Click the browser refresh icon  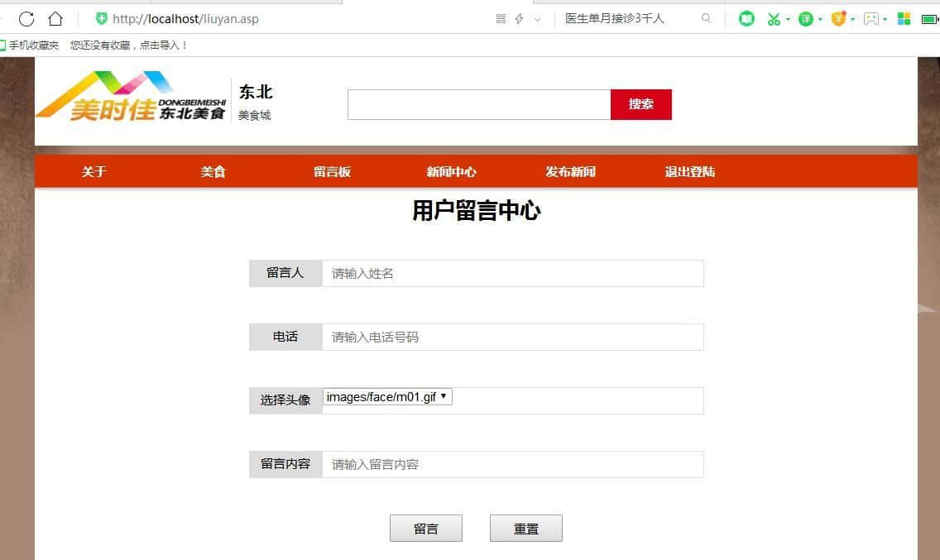coord(26,18)
